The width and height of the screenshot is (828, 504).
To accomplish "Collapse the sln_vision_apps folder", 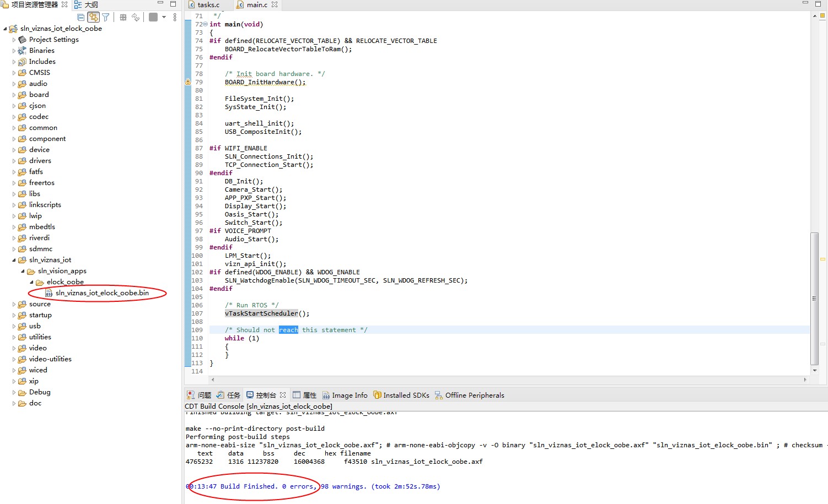I will pos(23,271).
